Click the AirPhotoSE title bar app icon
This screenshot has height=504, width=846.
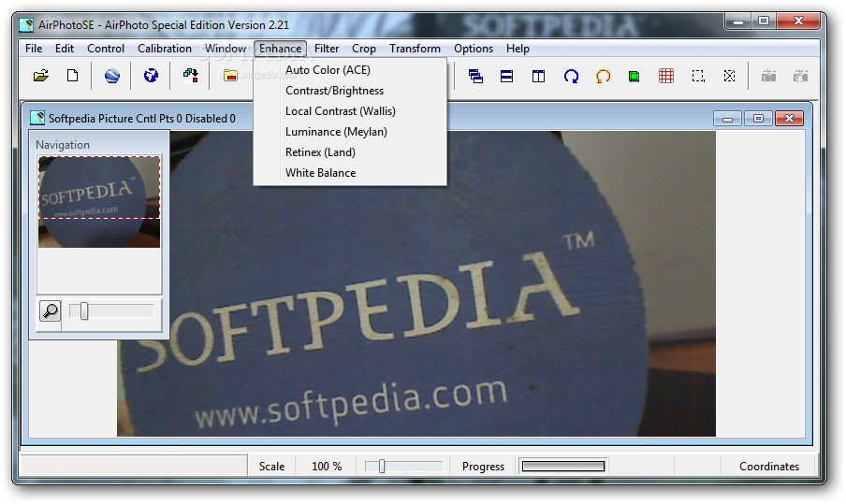click(x=26, y=25)
